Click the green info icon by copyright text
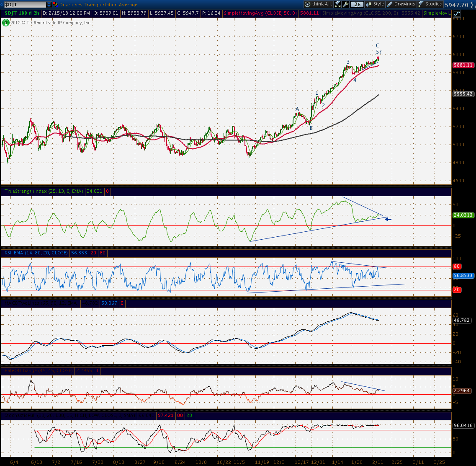476x466 pixels. [x=5, y=23]
